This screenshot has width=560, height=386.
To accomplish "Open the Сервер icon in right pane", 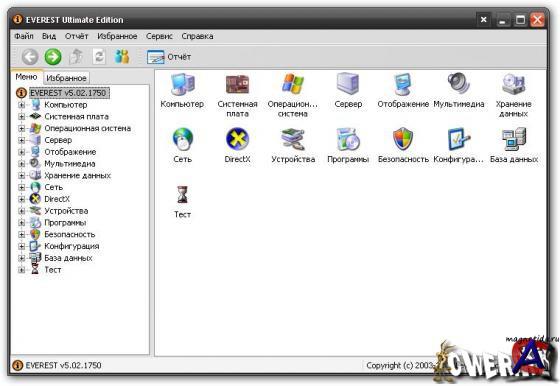I will tap(348, 84).
